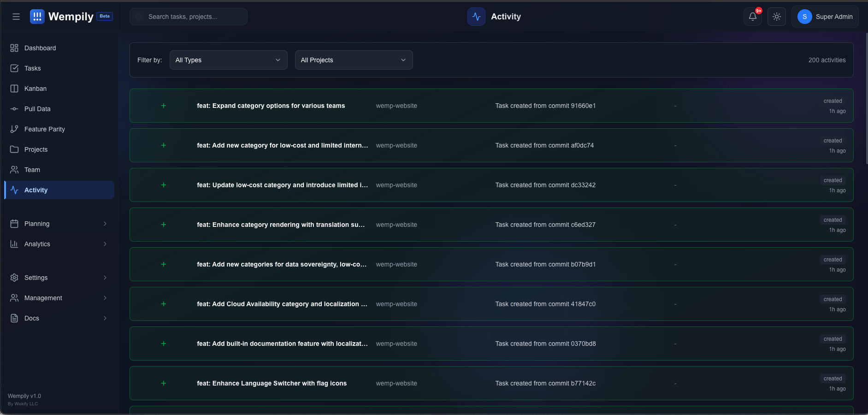This screenshot has height=415, width=868.
Task: Select Tasks in the sidebar menu
Action: (x=33, y=68)
